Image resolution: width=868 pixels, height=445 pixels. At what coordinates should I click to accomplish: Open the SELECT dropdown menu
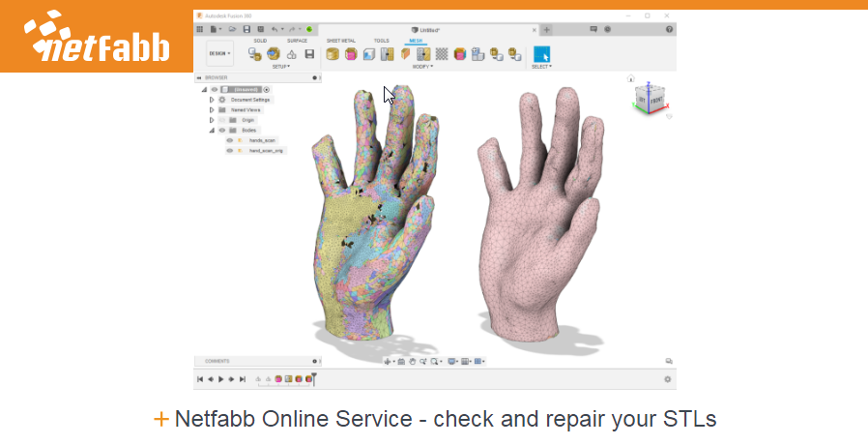click(542, 67)
